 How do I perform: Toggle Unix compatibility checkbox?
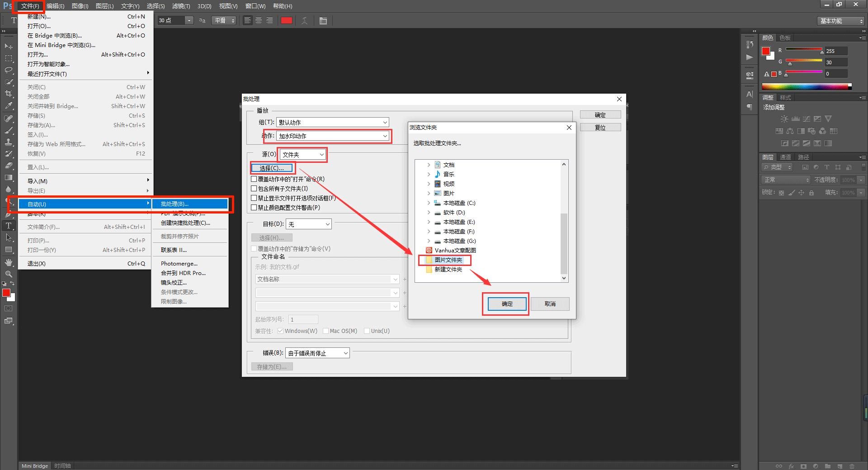point(367,331)
